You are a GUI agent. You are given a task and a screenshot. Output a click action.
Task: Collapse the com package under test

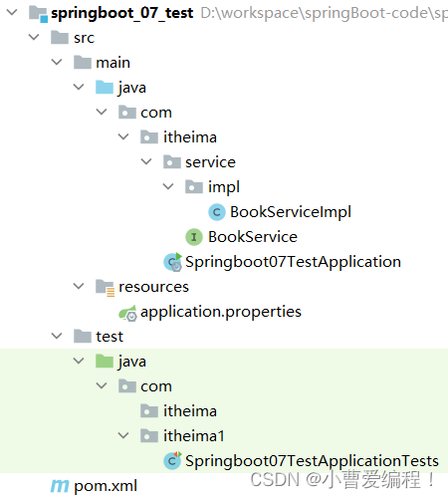[102, 385]
